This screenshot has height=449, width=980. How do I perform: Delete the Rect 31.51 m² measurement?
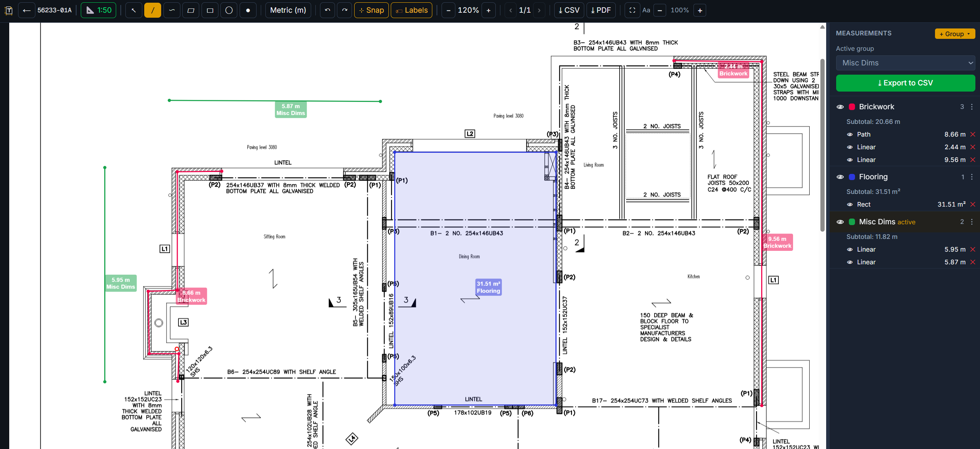(x=973, y=205)
